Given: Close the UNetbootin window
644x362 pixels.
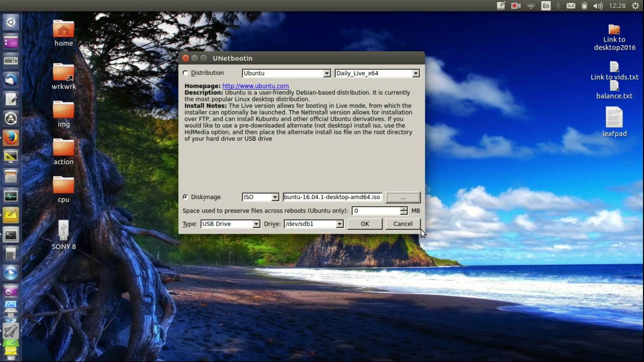Looking at the screenshot, I should pyautogui.click(x=186, y=58).
